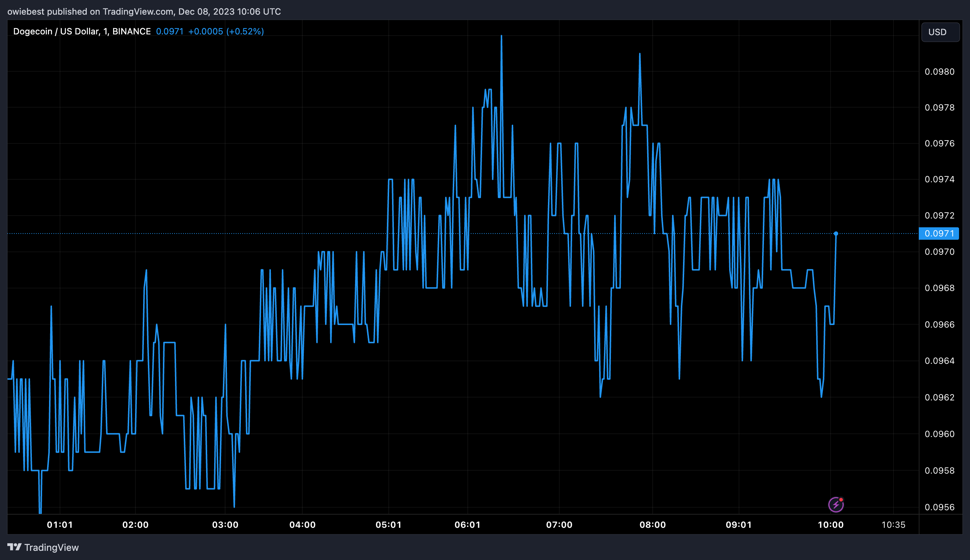Click the +0.0005 (+0.52%) change value
The height and width of the screenshot is (560, 970).
226,31
